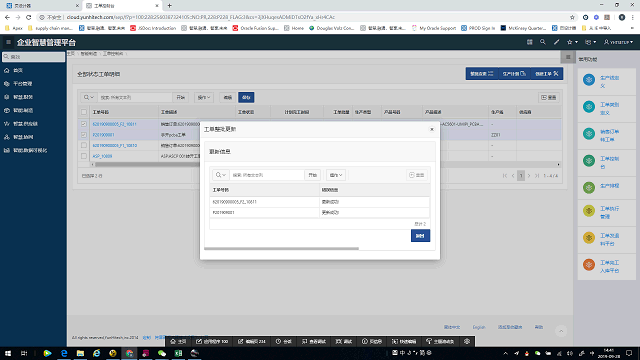Click the back-to-top arrow circle button
Screen dimensions: 640x360
coord(561,331)
